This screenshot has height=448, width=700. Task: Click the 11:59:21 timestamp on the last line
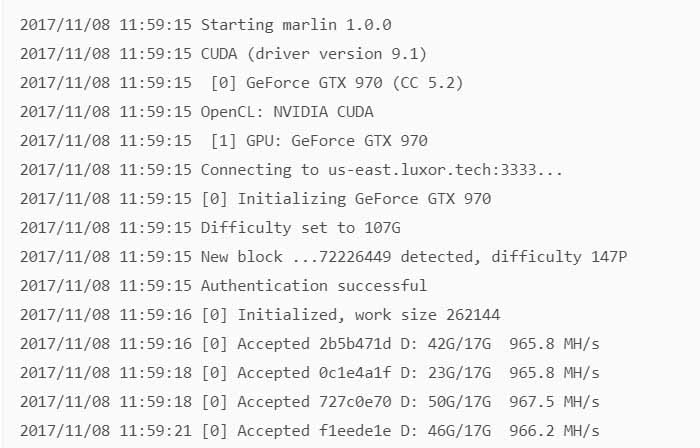coord(155,431)
